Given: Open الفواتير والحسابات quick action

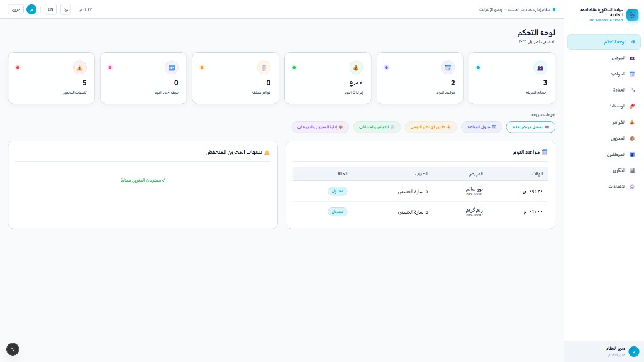Looking at the screenshot, I should 377,127.
